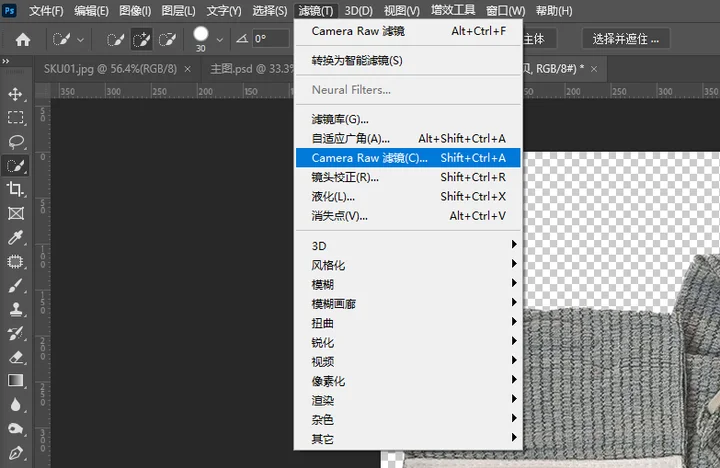Open 滤镜库(G)...
Screen dimensions: 720x468
point(408,119)
